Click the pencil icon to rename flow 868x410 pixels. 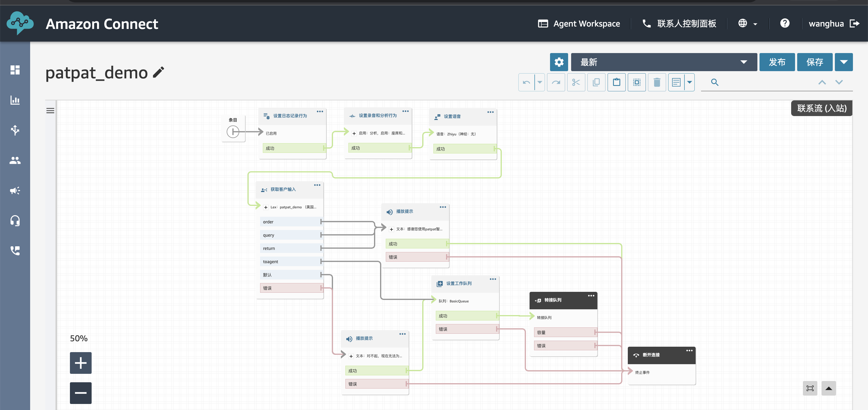pos(158,72)
